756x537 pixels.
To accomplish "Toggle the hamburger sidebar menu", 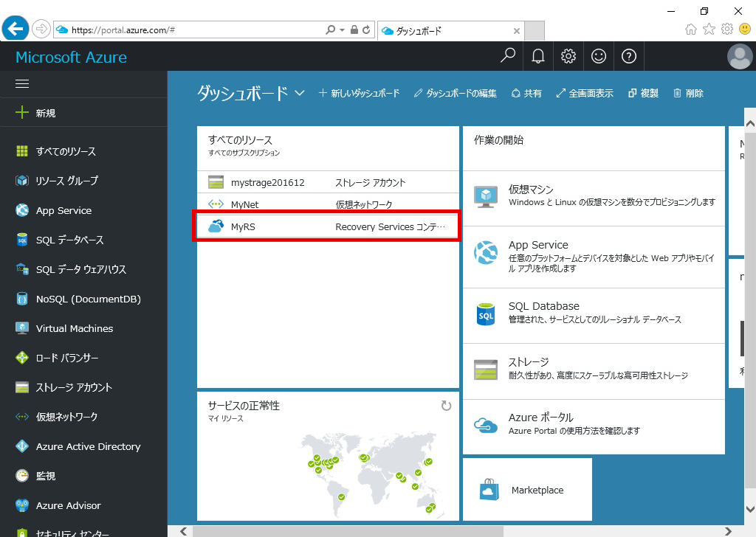I will 22,84.
